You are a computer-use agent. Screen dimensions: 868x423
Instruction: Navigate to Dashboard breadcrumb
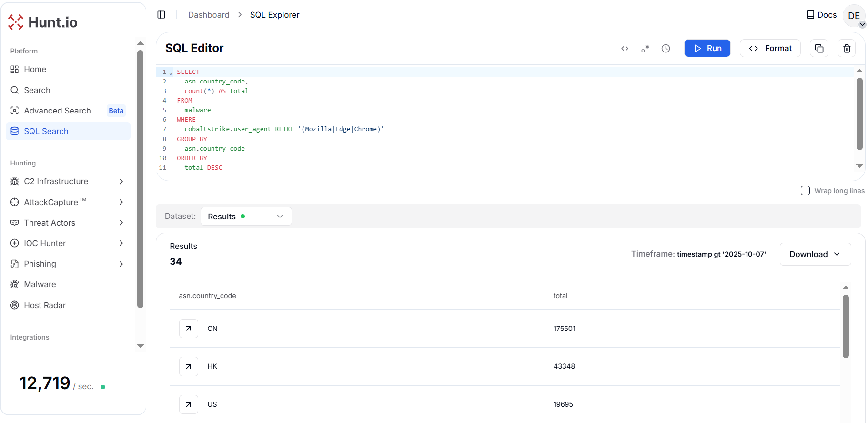[x=209, y=15]
